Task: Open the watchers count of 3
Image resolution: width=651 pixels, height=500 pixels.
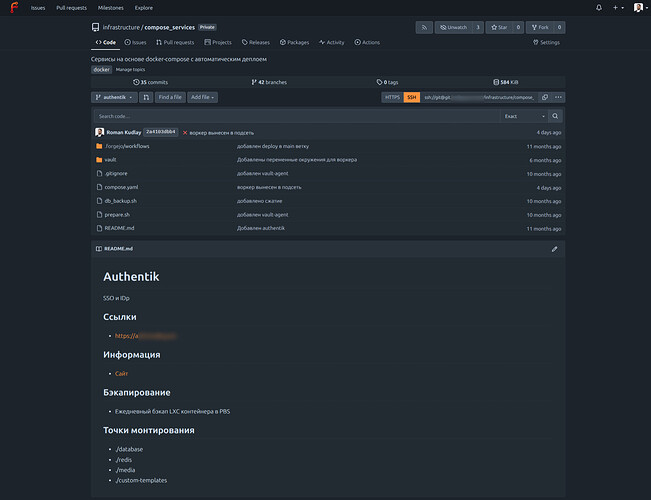Action: (478, 27)
